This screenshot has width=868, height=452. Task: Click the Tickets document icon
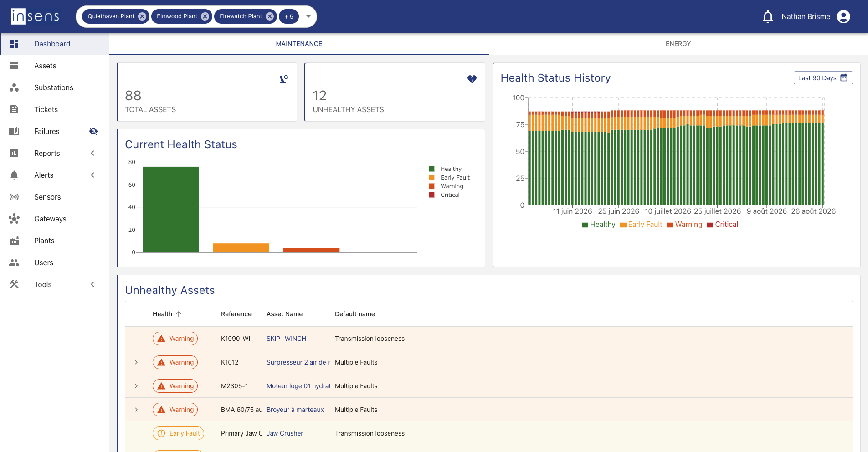(x=14, y=109)
